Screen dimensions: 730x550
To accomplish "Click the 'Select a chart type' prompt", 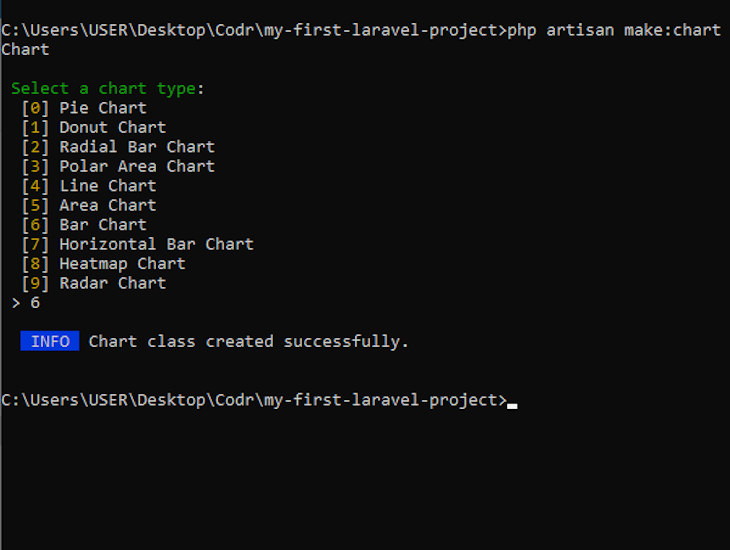I will pyautogui.click(x=107, y=89).
